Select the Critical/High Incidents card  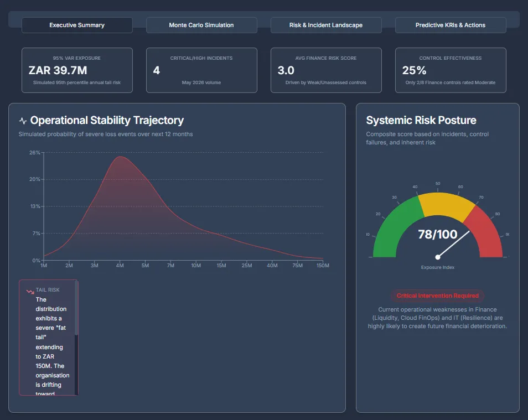(201, 70)
